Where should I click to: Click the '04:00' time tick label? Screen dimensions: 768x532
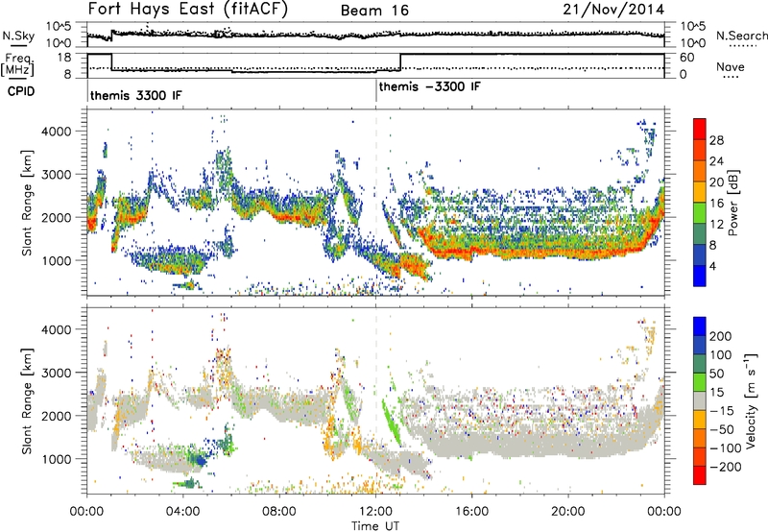point(182,512)
